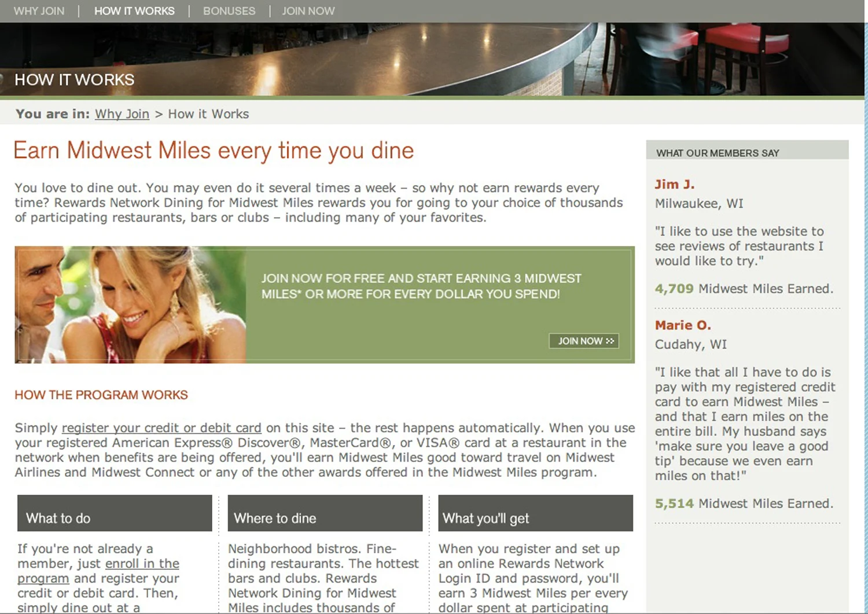868x614 pixels.
Task: Select the 'Where to dine' column header
Action: 325,513
